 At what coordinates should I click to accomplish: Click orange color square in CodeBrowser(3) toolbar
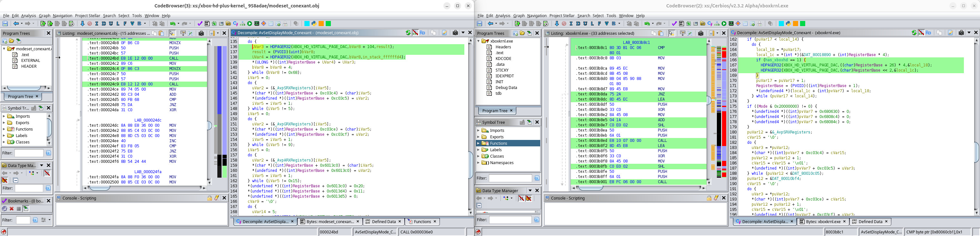tap(321, 24)
